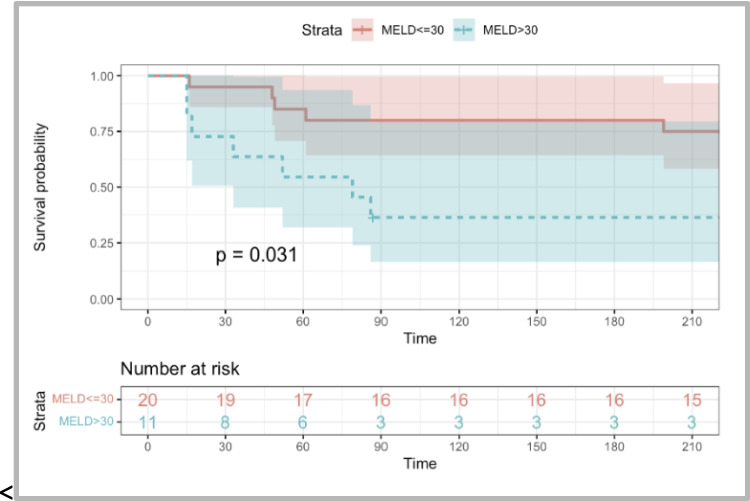Click risk table value 20 at time 0
The image size is (750, 501).
148,400
